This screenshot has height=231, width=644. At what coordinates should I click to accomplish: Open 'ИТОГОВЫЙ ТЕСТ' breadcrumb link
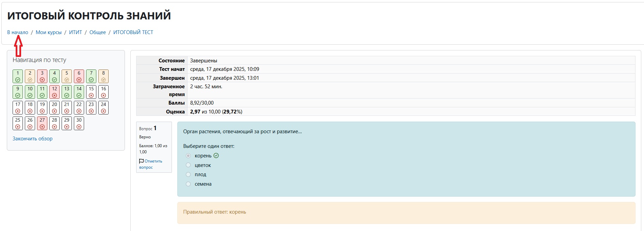coord(133,32)
